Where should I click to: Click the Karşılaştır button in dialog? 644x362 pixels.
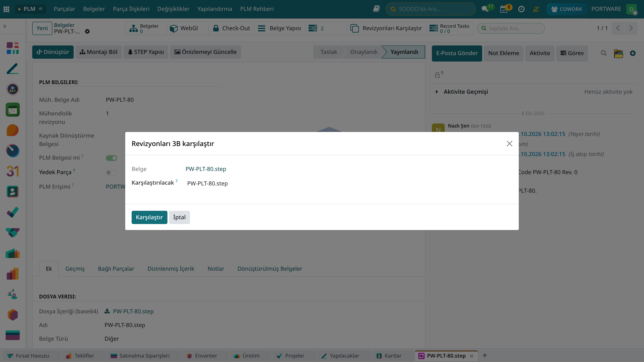[x=149, y=217]
